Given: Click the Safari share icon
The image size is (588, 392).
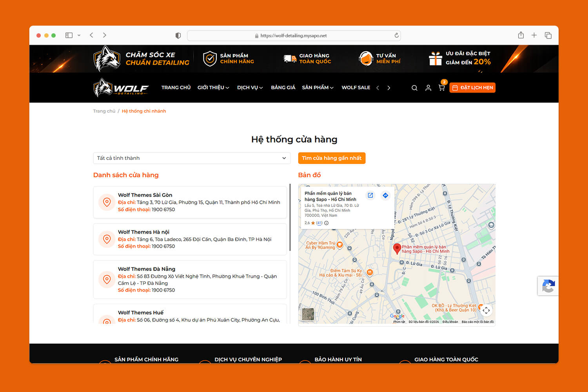Looking at the screenshot, I should 521,35.
